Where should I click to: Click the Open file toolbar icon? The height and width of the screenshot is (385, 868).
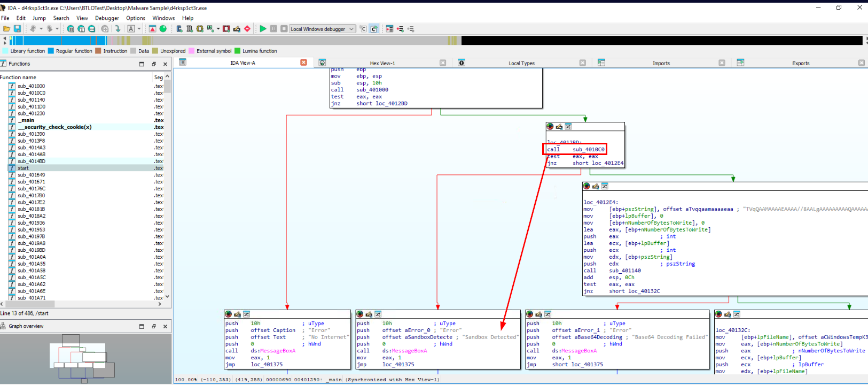pyautogui.click(x=6, y=29)
